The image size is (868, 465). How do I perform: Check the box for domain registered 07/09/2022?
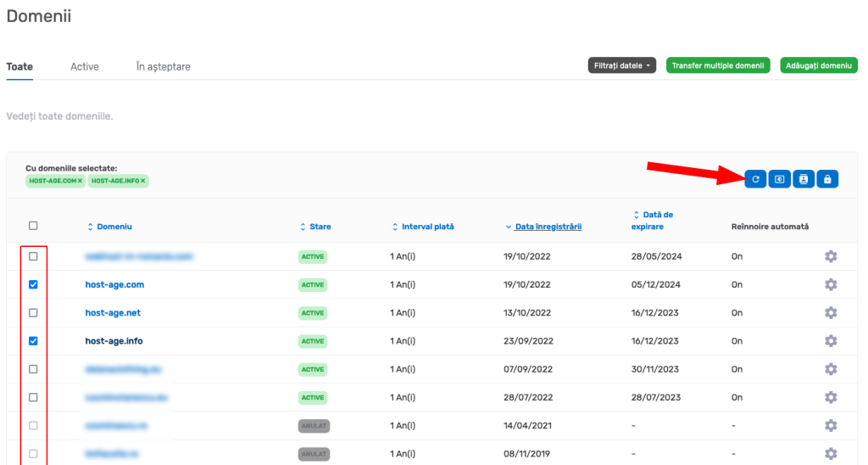pyautogui.click(x=33, y=369)
